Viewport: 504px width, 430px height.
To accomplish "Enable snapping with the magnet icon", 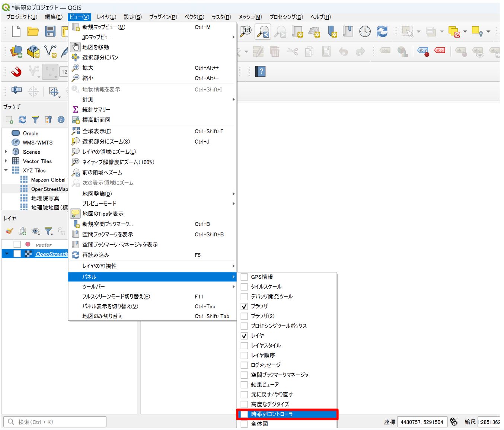I will click(x=16, y=71).
